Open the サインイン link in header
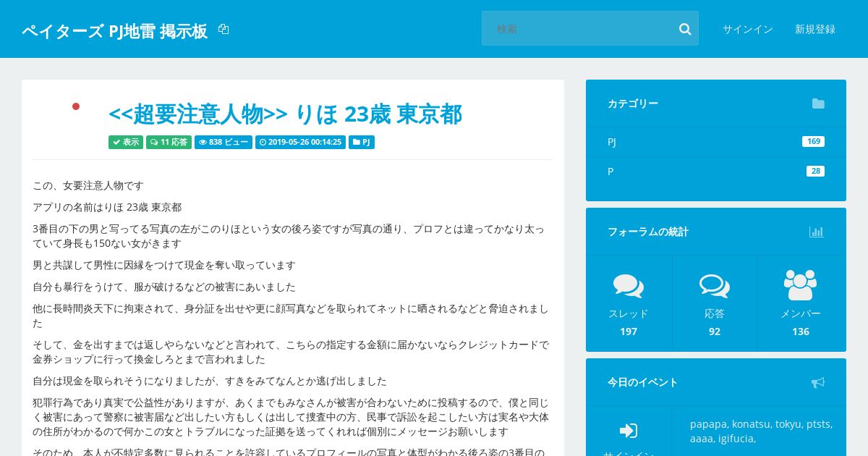Image resolution: width=868 pixels, height=456 pixels. click(748, 29)
